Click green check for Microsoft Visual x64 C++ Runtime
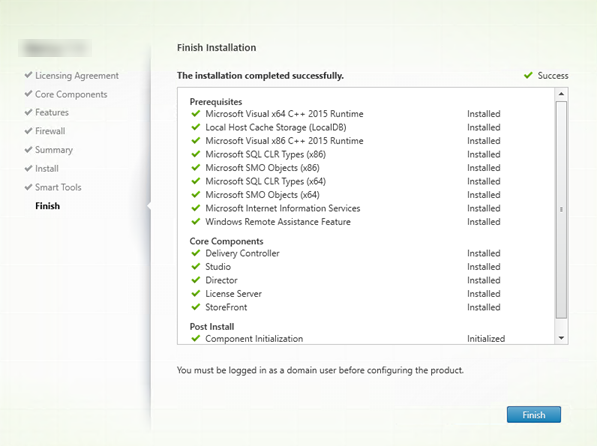597x446 pixels. pyautogui.click(x=196, y=113)
